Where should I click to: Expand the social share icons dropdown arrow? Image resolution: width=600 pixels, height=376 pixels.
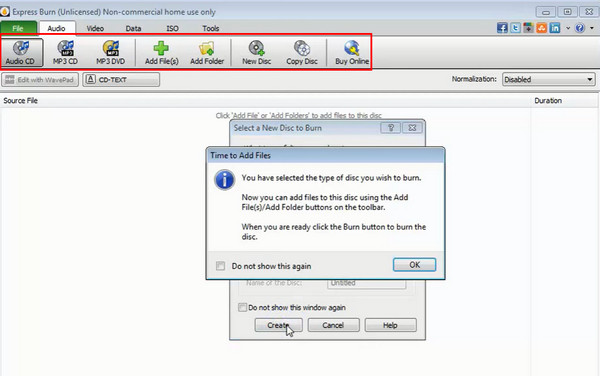tap(568, 28)
